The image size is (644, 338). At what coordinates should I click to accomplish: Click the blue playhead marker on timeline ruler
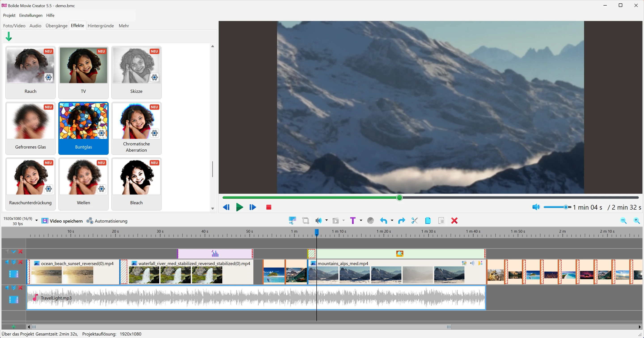(316, 232)
